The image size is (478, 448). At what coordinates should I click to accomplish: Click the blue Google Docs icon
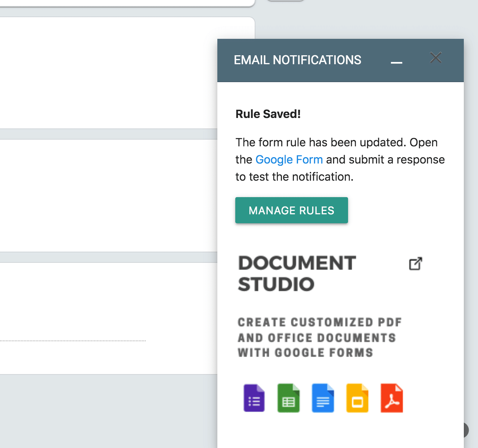(x=323, y=398)
